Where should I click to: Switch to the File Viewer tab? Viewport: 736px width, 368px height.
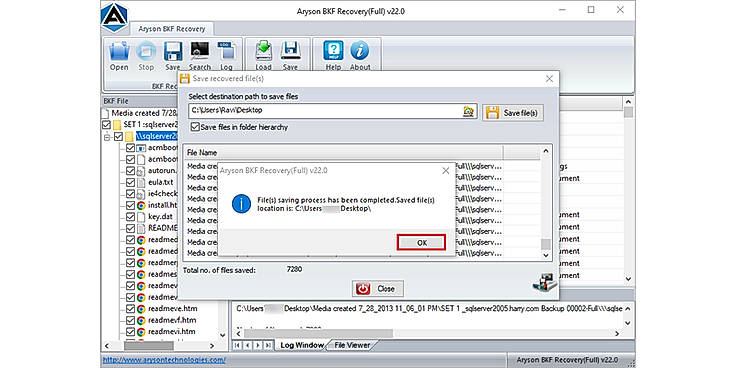click(352, 345)
